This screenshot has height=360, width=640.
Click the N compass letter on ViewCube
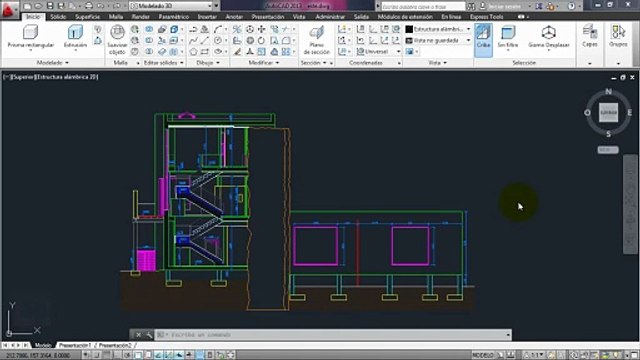(608, 92)
